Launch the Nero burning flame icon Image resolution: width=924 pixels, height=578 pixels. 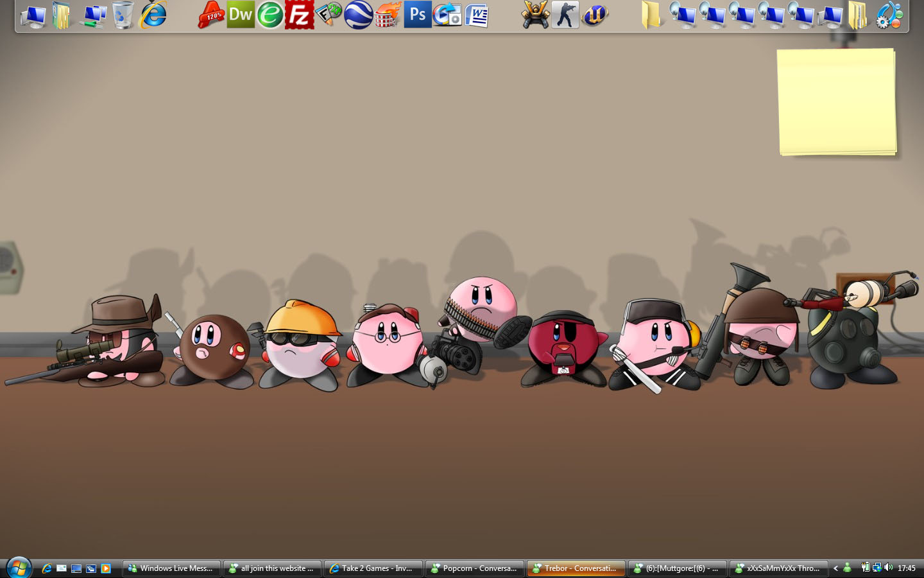click(x=388, y=15)
